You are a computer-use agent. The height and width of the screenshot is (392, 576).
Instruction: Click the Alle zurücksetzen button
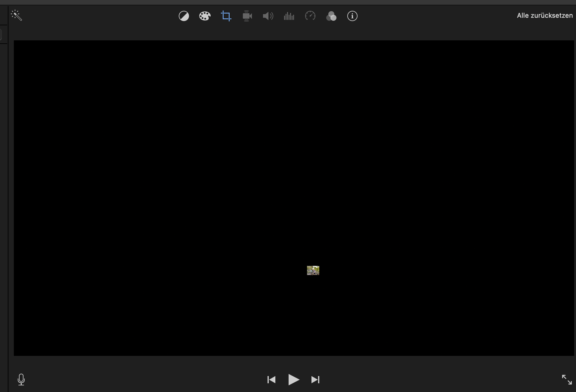tap(544, 16)
